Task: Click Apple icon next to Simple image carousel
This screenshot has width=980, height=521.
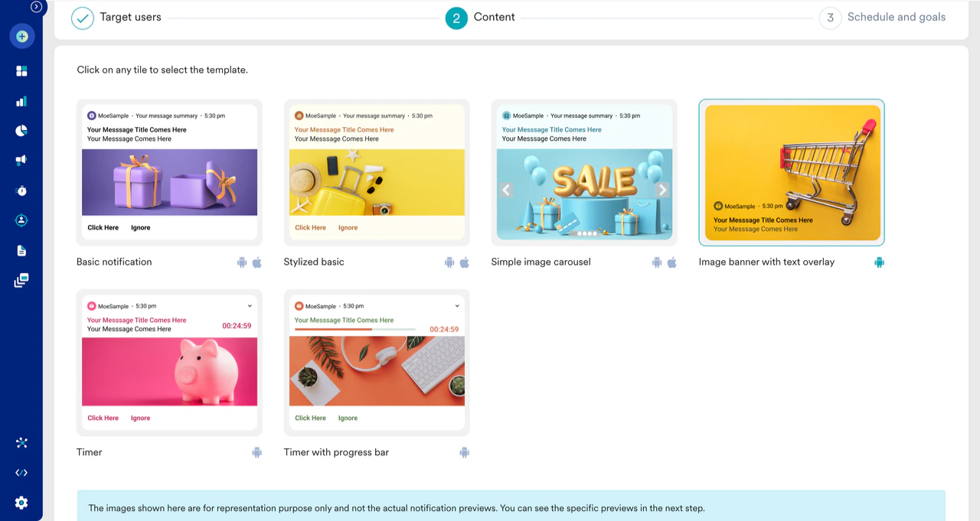Action: click(x=672, y=262)
